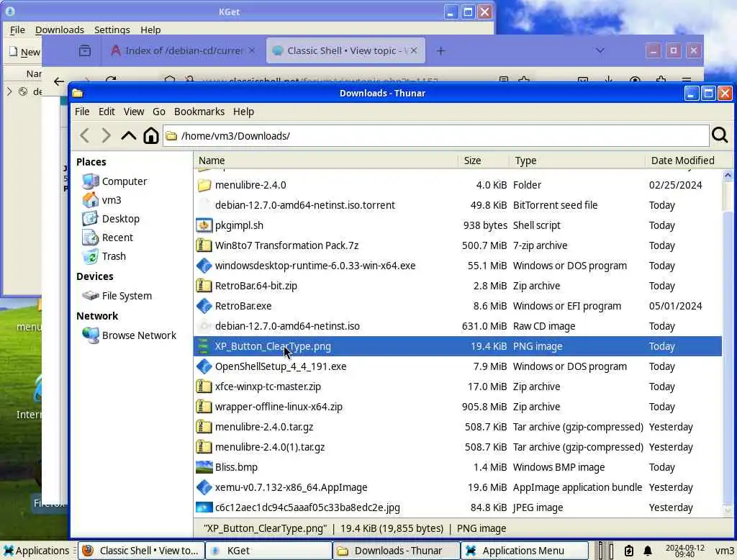The height and width of the screenshot is (560, 737).
Task: Select the Bliss.bmp thumbnail icon
Action: pyautogui.click(x=204, y=467)
